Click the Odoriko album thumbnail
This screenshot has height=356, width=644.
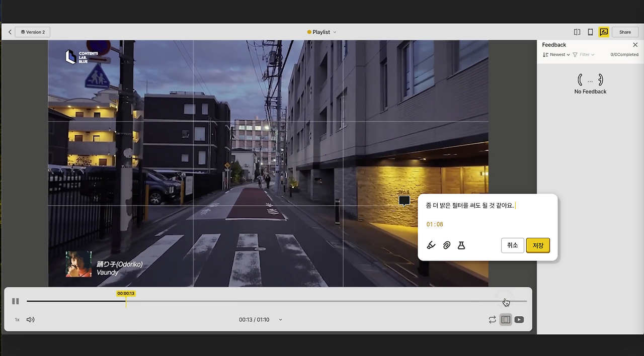tap(79, 264)
